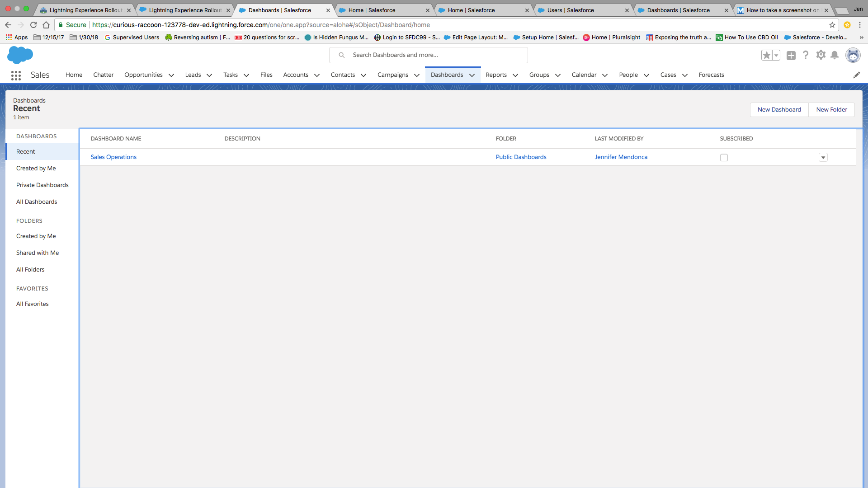Click the edit navigation pencil icon
The image size is (868, 488).
[856, 75]
